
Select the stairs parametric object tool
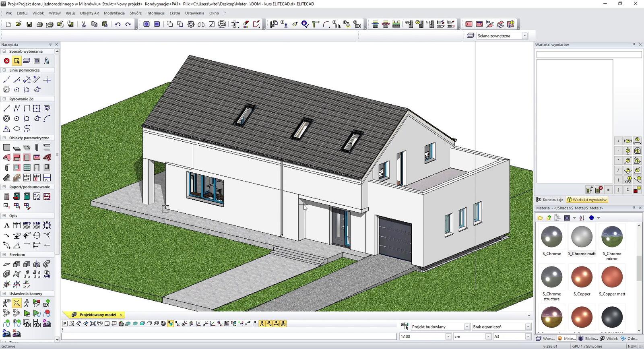point(6,178)
